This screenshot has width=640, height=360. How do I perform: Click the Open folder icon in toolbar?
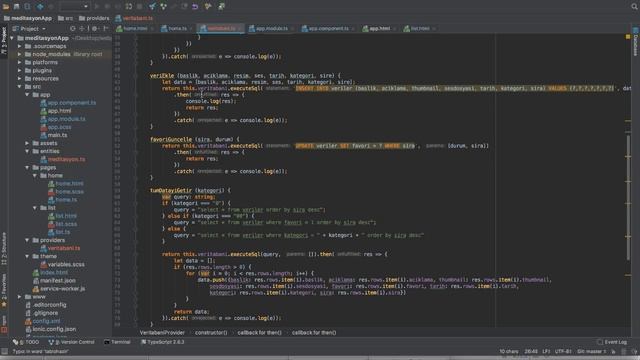point(6,7)
